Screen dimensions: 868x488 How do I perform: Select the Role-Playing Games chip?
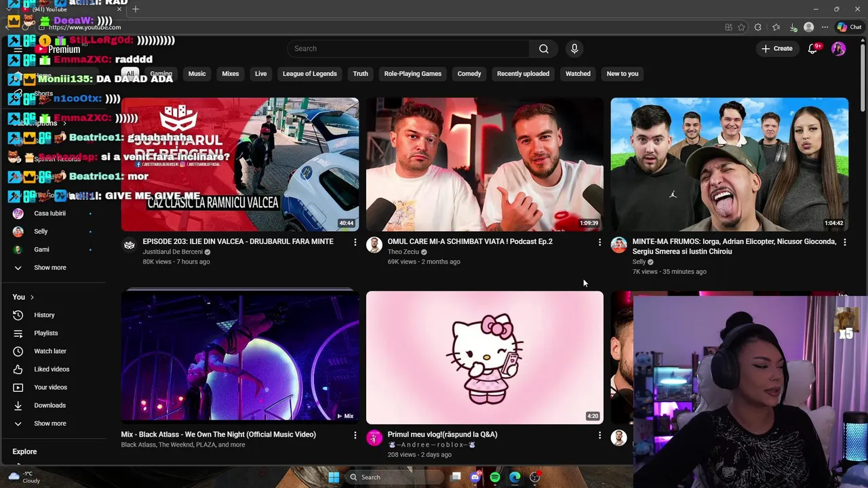(413, 74)
